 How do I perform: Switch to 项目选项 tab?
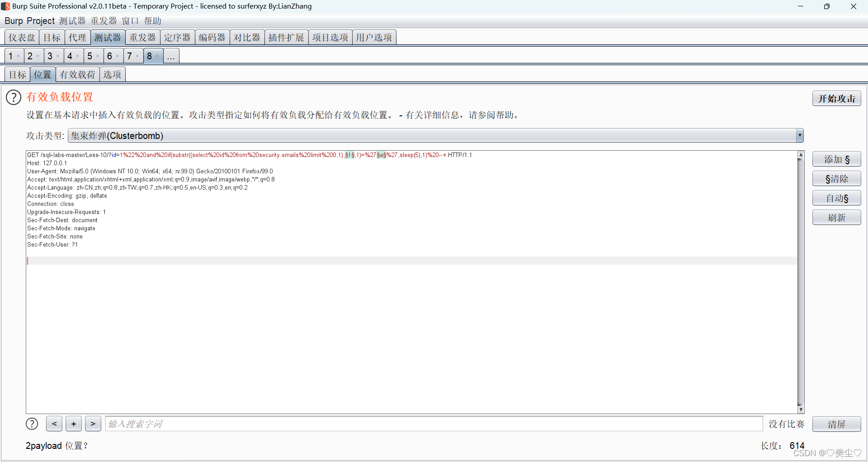click(x=330, y=38)
